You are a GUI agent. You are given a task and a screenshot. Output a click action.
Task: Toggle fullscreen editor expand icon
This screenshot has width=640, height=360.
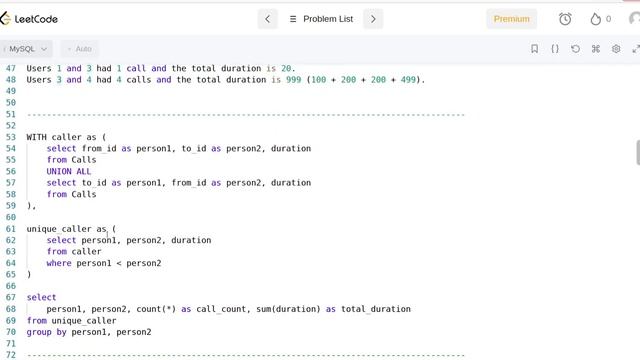(636, 49)
